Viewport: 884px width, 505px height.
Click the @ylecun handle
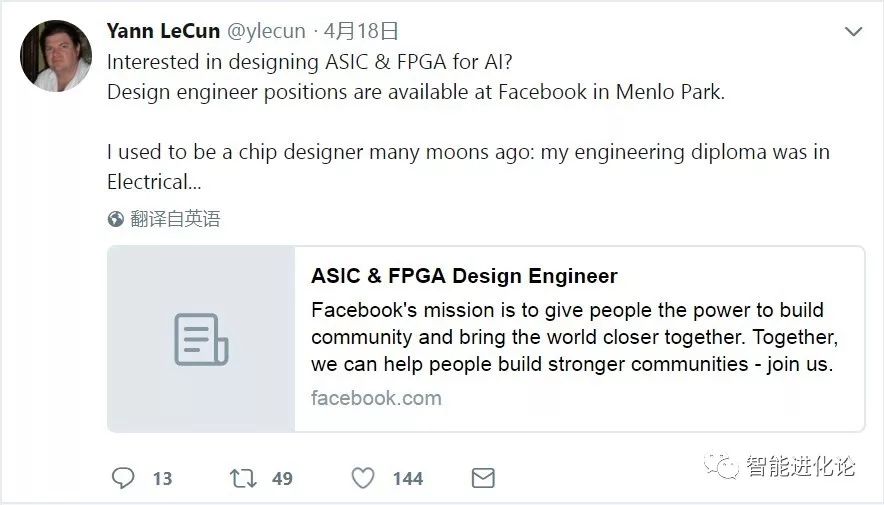(x=268, y=31)
